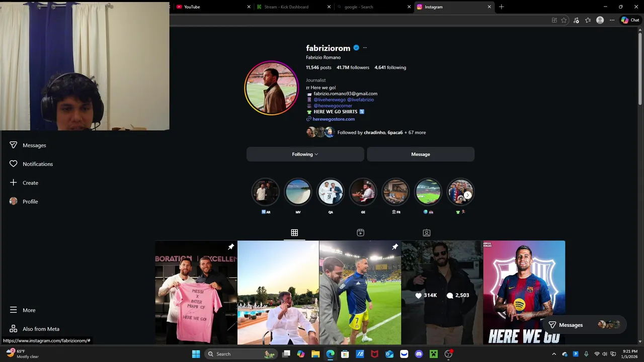Click the media control music icon
The image size is (644, 362).
[x=576, y=20]
